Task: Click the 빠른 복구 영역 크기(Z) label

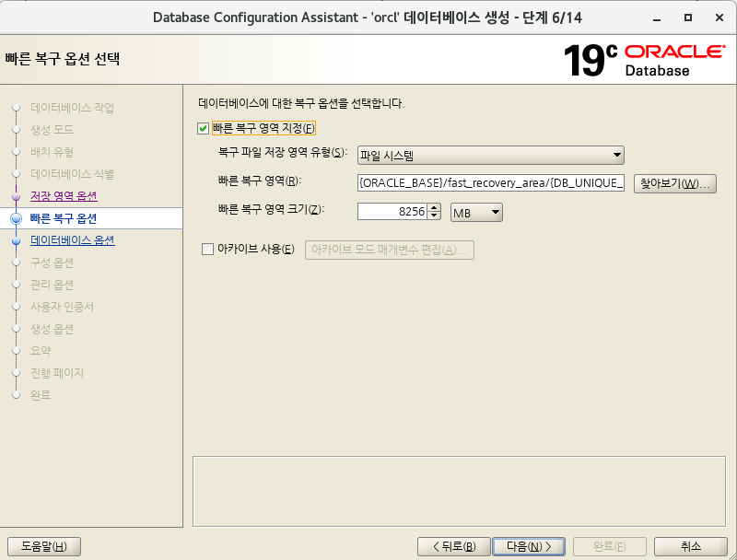Action: (x=271, y=209)
